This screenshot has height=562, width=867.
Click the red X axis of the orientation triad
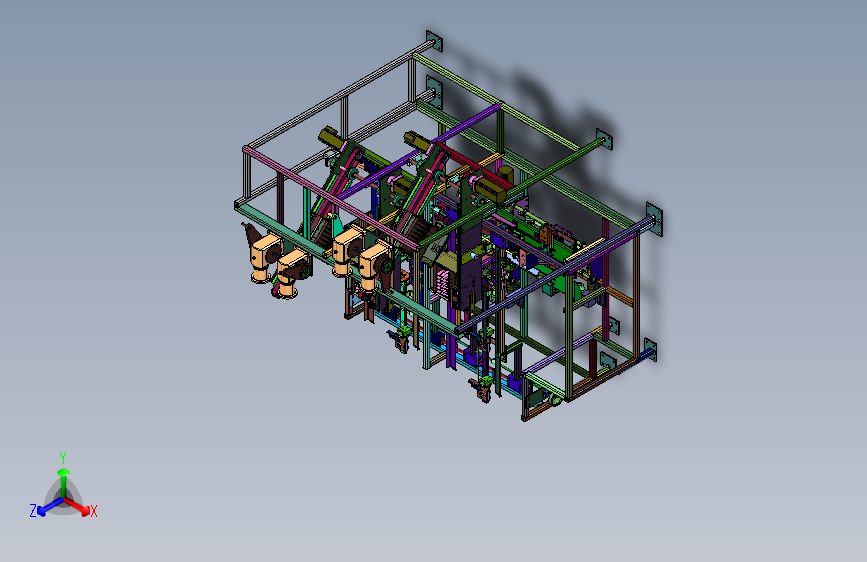point(77,506)
